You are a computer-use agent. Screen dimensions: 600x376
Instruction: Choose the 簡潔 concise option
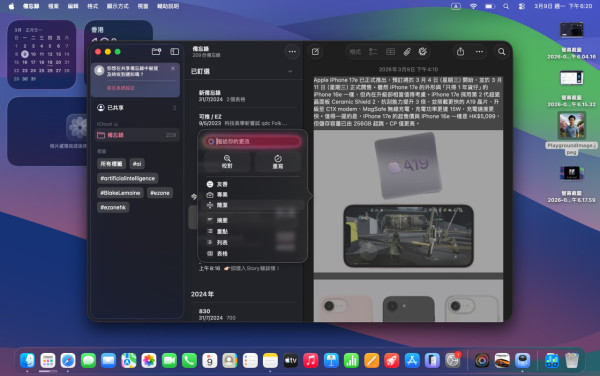point(253,205)
